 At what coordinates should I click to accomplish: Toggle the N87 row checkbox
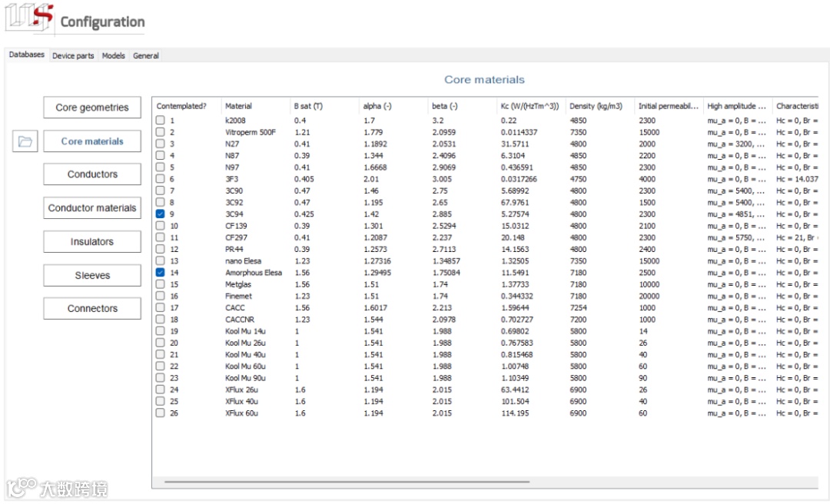coord(161,155)
